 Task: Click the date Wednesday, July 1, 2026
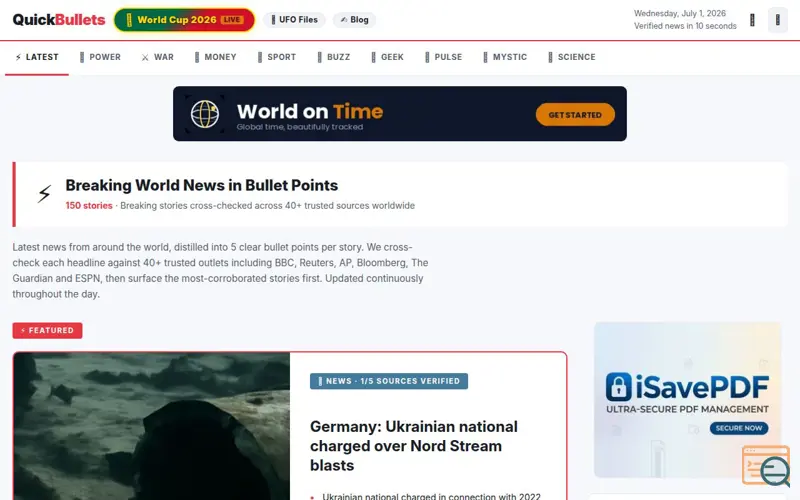pos(680,13)
